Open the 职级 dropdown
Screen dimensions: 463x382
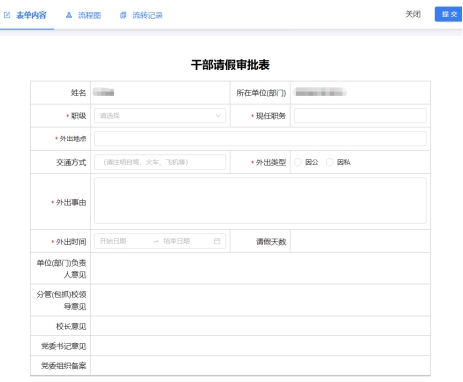tap(160, 116)
